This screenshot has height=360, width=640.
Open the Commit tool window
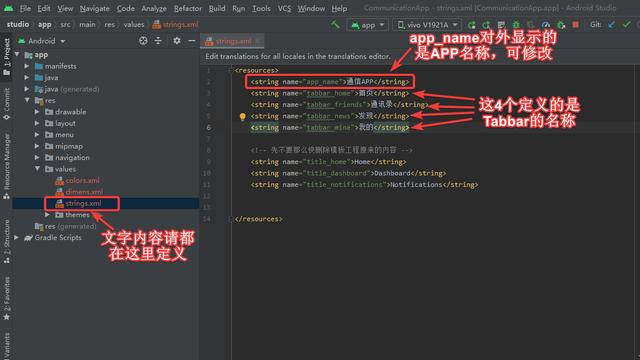[7, 104]
